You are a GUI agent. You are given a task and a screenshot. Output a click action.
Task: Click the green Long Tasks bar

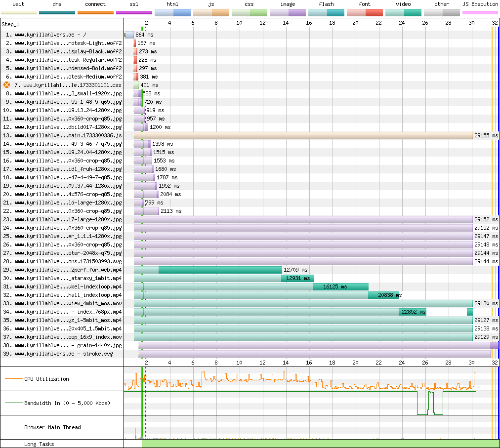(x=320, y=444)
